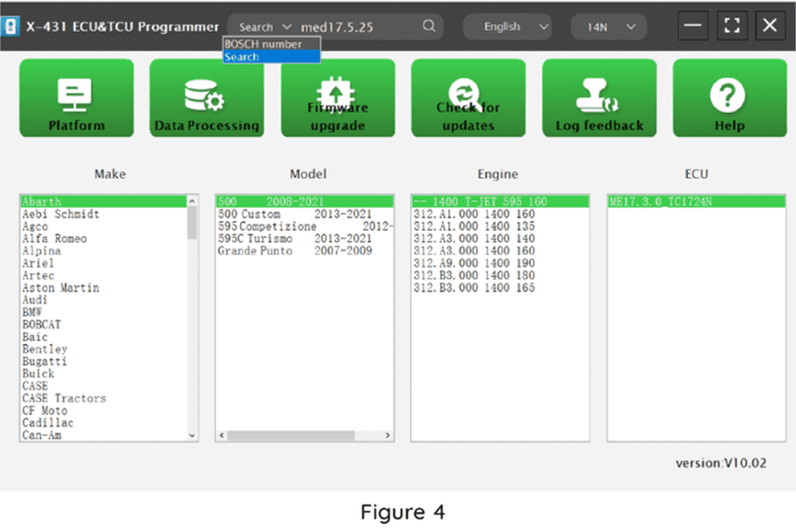
Task: Select engine 312.A1.000 1400 135
Action: click(500, 226)
